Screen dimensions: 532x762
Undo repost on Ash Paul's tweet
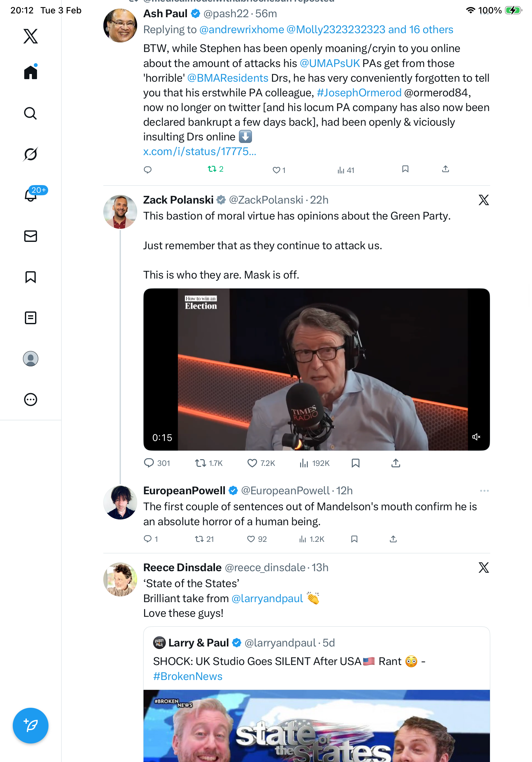(x=212, y=169)
